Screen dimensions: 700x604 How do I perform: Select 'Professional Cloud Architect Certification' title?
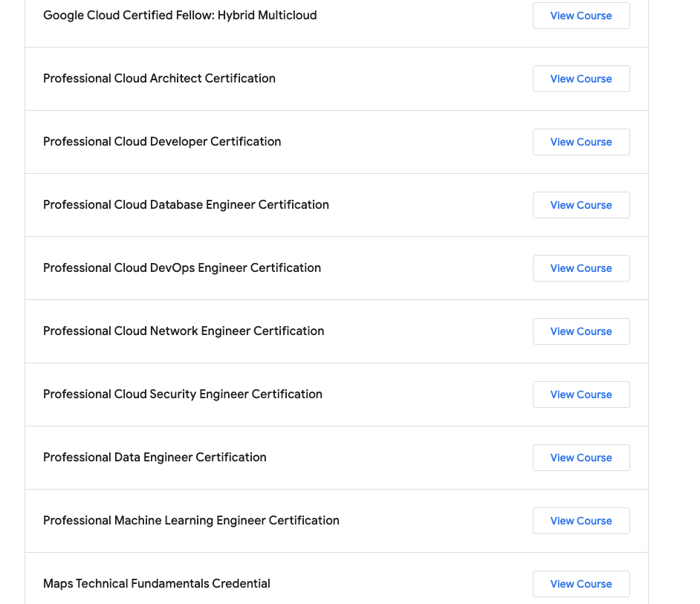tap(159, 78)
